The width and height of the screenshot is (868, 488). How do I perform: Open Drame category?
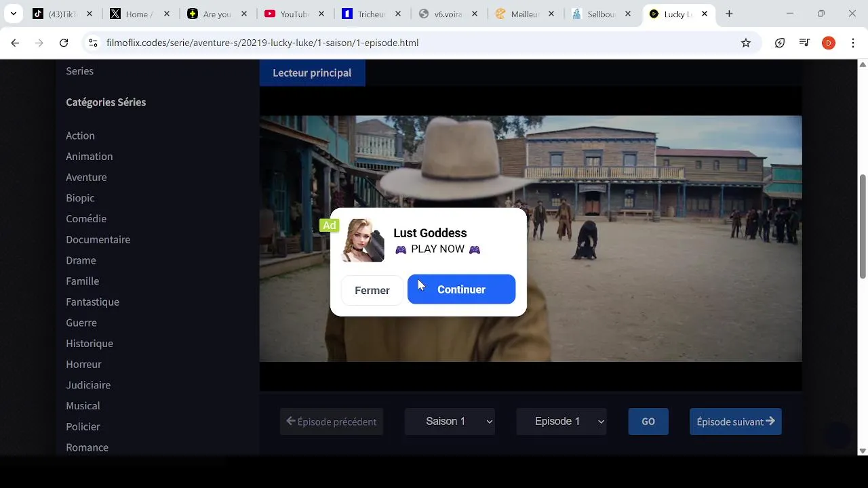[x=81, y=260]
